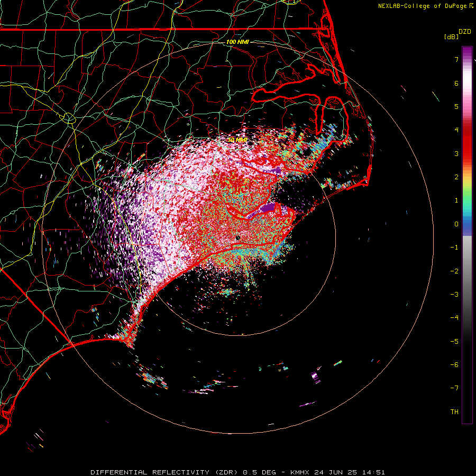Click the 100 NMI range ring label

tap(237, 42)
